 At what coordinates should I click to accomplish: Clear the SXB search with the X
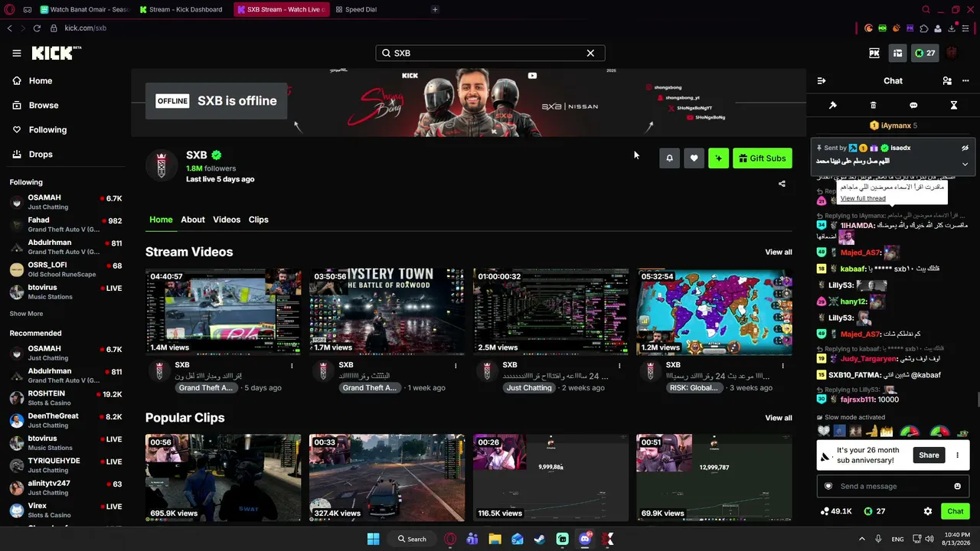tap(590, 53)
